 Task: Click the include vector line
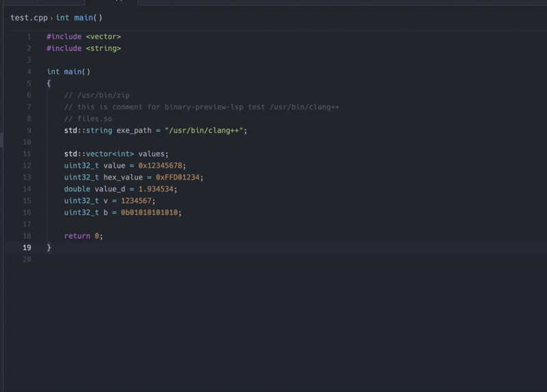tap(83, 37)
